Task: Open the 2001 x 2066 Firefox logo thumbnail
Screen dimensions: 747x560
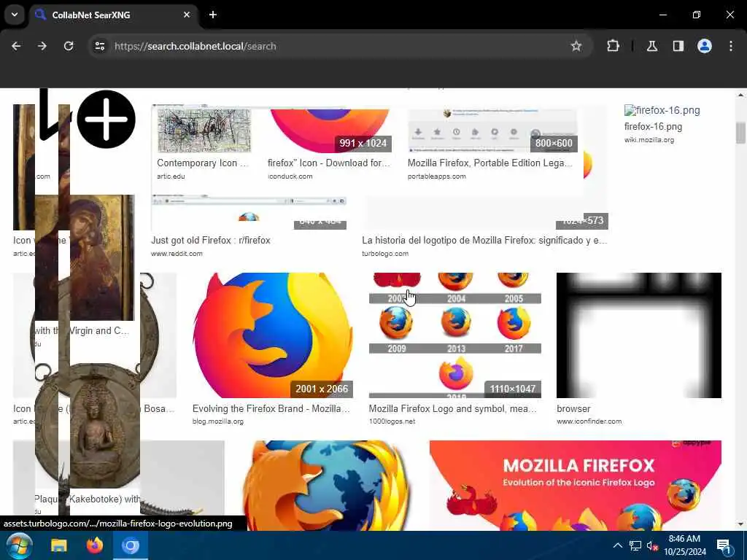Action: [273, 335]
